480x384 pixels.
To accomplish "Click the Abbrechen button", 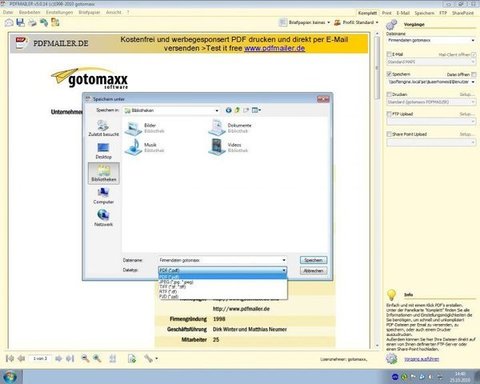I will tap(313, 271).
